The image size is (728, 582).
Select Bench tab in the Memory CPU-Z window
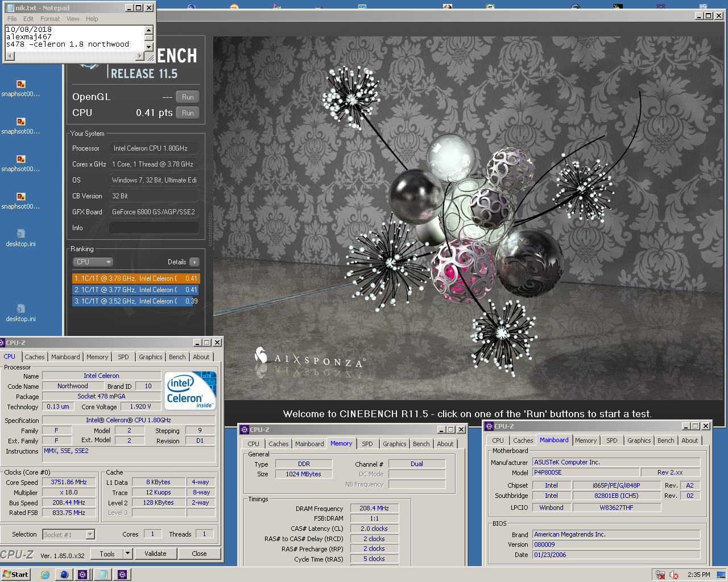pyautogui.click(x=421, y=444)
